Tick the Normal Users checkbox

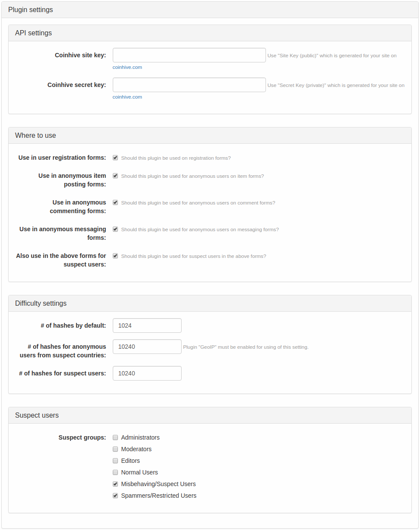pos(115,472)
